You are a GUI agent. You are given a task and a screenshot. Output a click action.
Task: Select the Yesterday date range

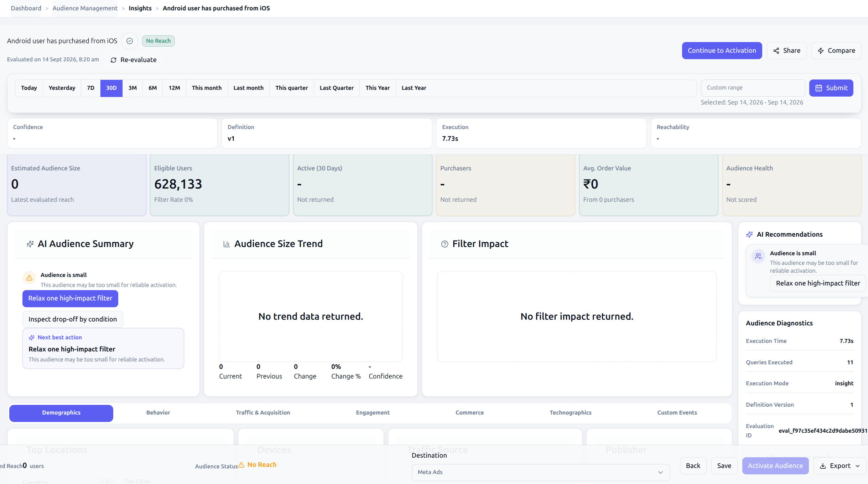tap(62, 88)
